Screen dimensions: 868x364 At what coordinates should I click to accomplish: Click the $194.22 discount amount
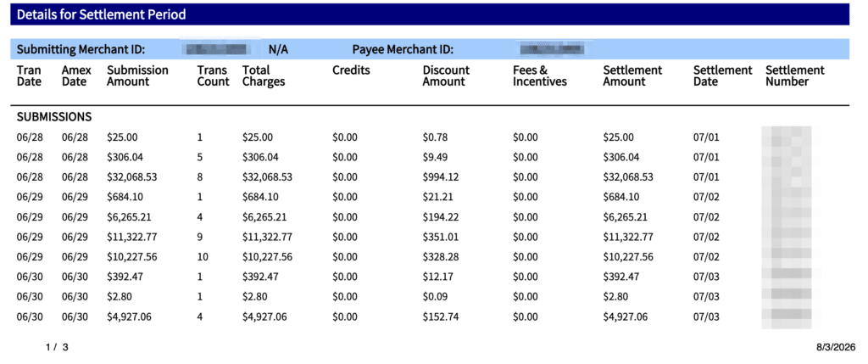click(441, 217)
